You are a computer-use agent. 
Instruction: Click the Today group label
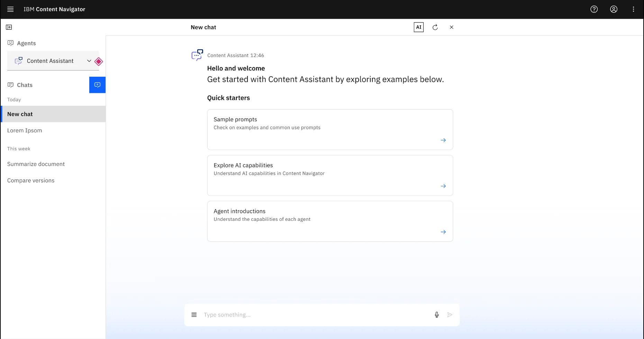(14, 100)
